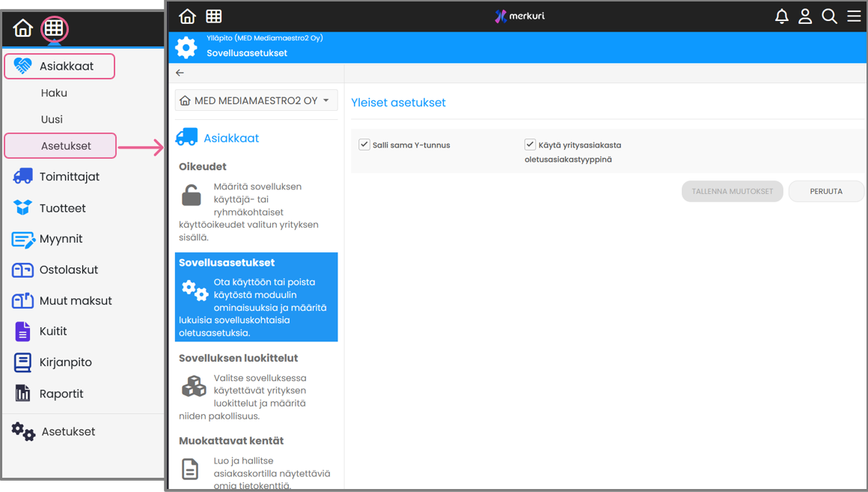Open the hamburger menu icon
This screenshot has width=868, height=492.
pyautogui.click(x=854, y=16)
